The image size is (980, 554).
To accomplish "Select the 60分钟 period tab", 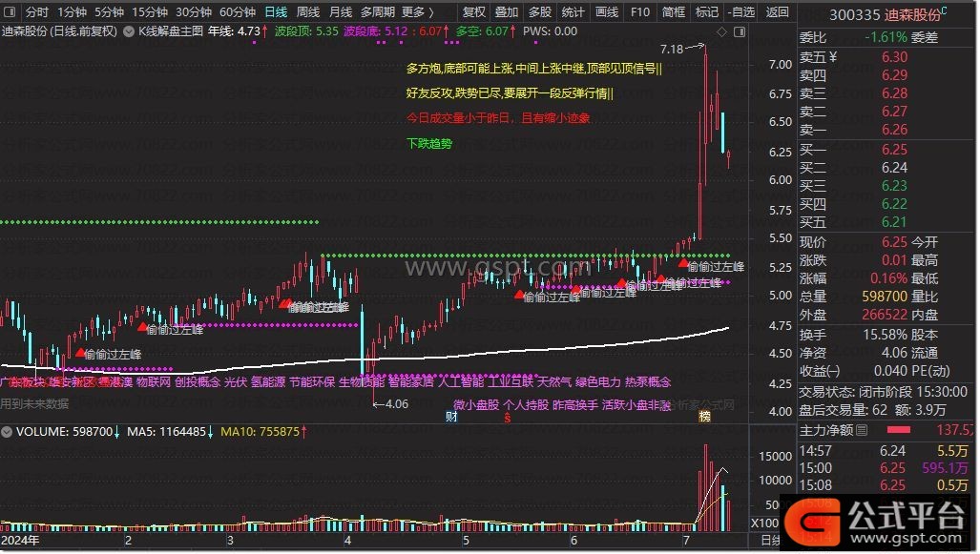I will [x=238, y=11].
